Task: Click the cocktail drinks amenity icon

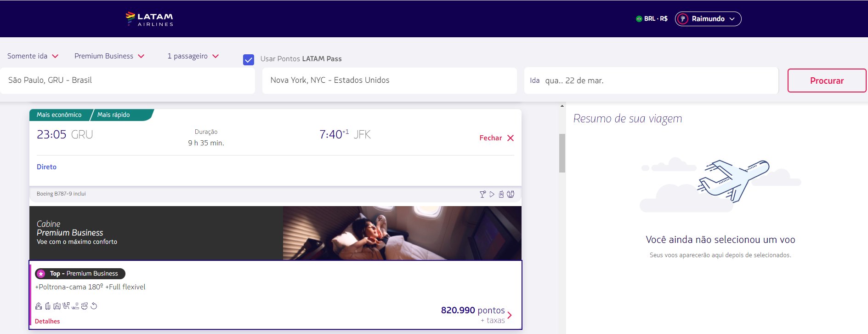Action: [x=482, y=194]
